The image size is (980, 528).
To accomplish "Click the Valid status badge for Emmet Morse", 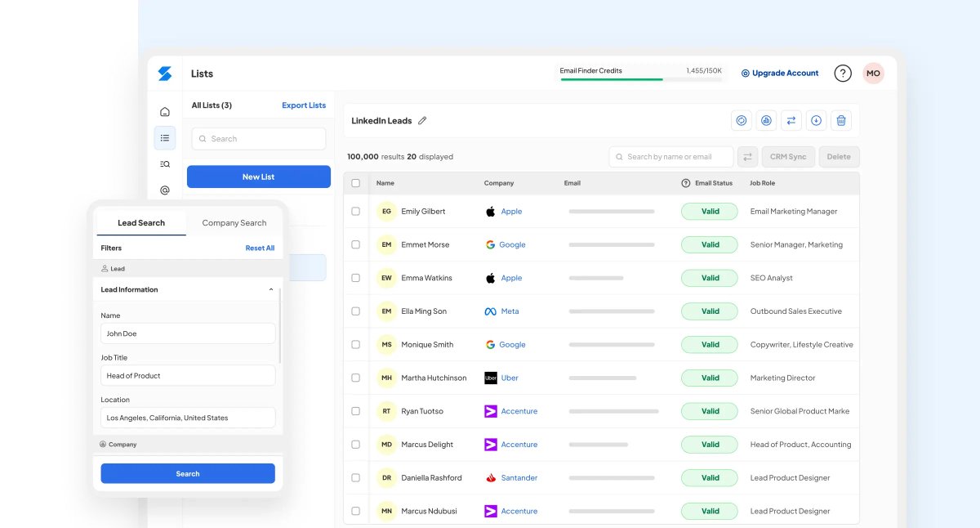I will pos(710,244).
